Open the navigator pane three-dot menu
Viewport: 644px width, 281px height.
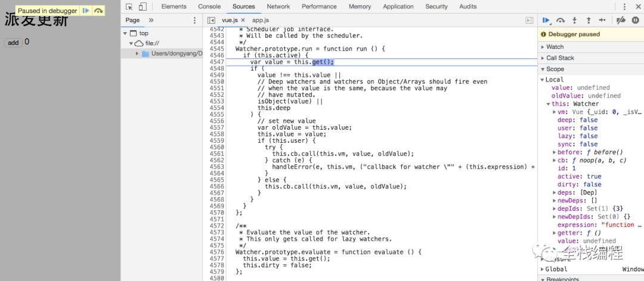tap(194, 20)
